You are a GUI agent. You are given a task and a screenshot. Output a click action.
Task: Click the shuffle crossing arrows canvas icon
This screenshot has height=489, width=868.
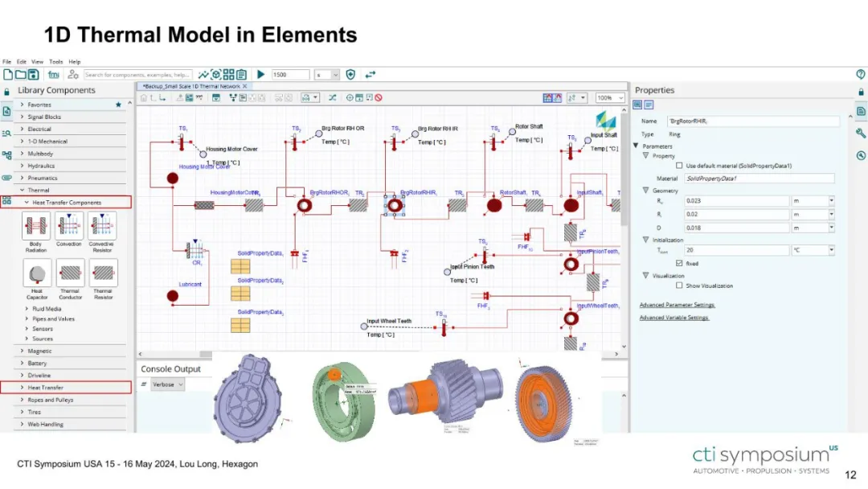[332, 97]
